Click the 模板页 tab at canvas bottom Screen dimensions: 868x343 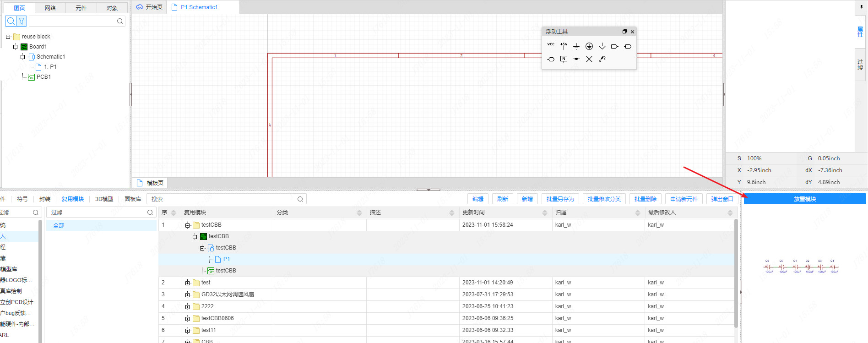(151, 183)
